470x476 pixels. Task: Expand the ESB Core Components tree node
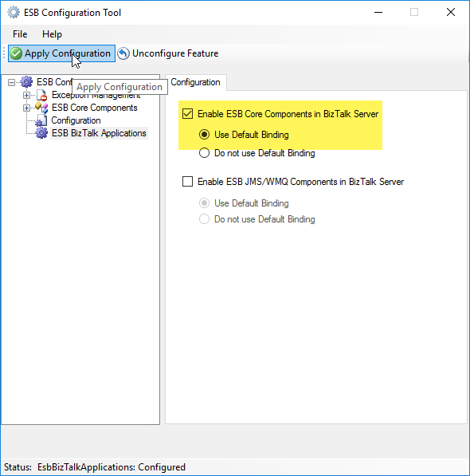coord(26,108)
